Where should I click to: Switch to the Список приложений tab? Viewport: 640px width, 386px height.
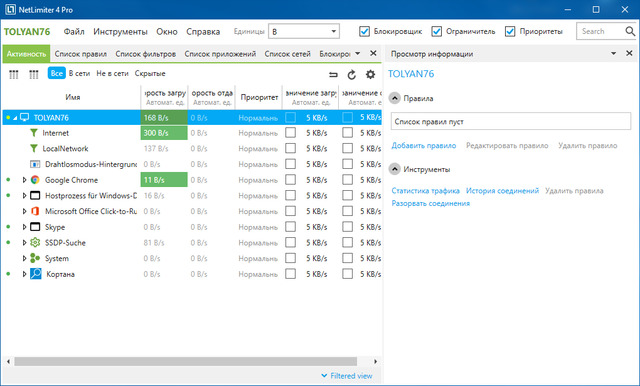(220, 54)
